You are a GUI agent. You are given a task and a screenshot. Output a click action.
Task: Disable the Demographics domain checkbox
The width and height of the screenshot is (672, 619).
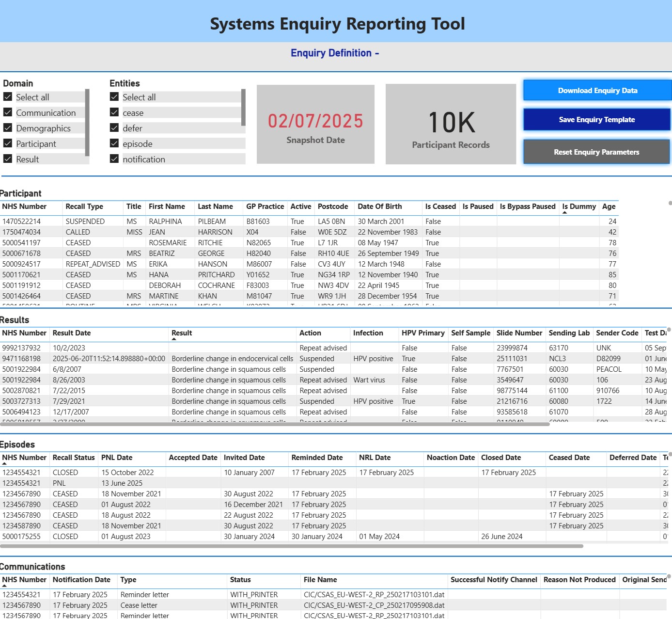coord(8,128)
